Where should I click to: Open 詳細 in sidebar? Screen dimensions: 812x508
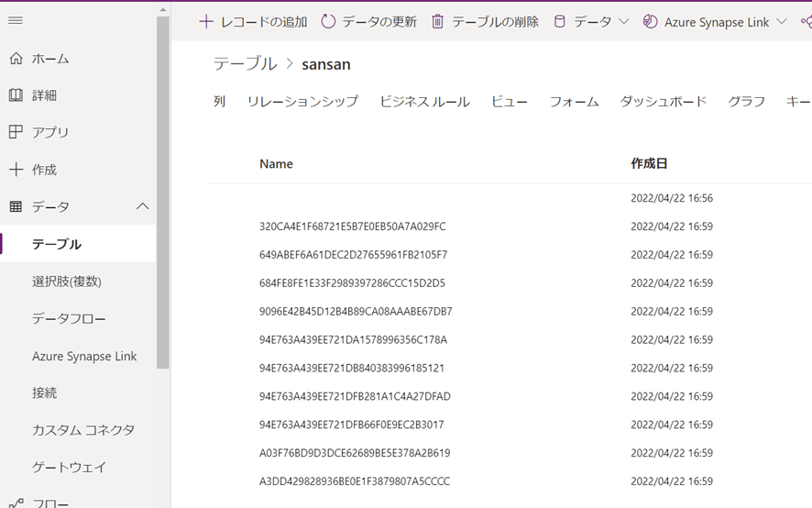(44, 95)
